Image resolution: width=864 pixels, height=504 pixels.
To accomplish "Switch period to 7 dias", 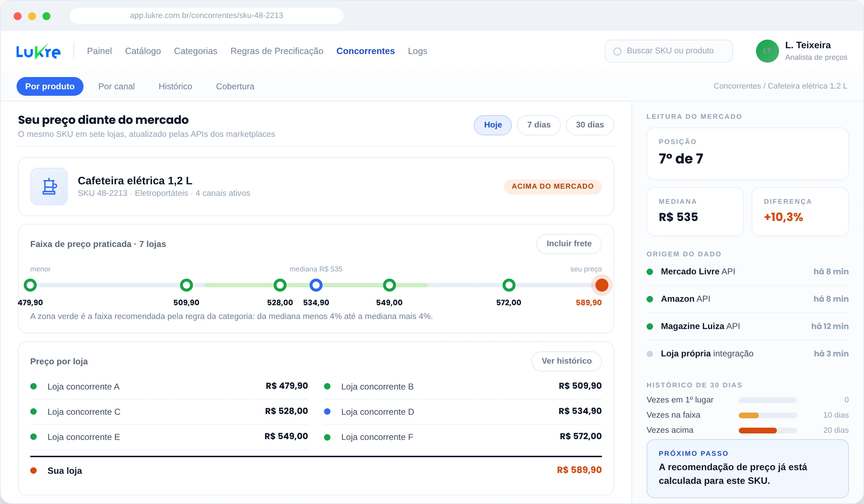I will 539,125.
